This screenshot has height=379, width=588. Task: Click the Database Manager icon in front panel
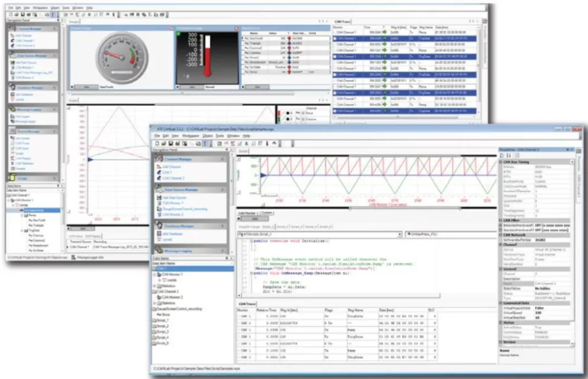pyautogui.click(x=159, y=226)
